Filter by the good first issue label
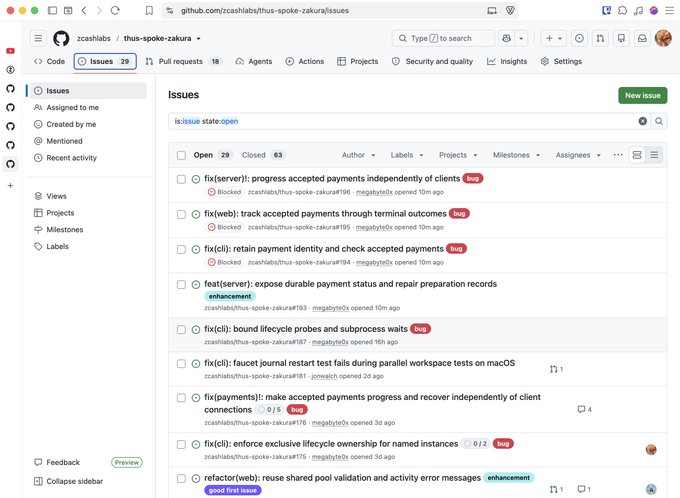Viewport: 680px width, 498px height. tap(232, 490)
